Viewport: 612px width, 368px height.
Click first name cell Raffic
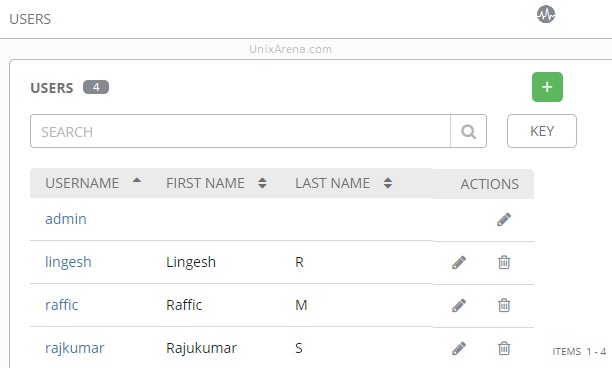click(x=184, y=305)
